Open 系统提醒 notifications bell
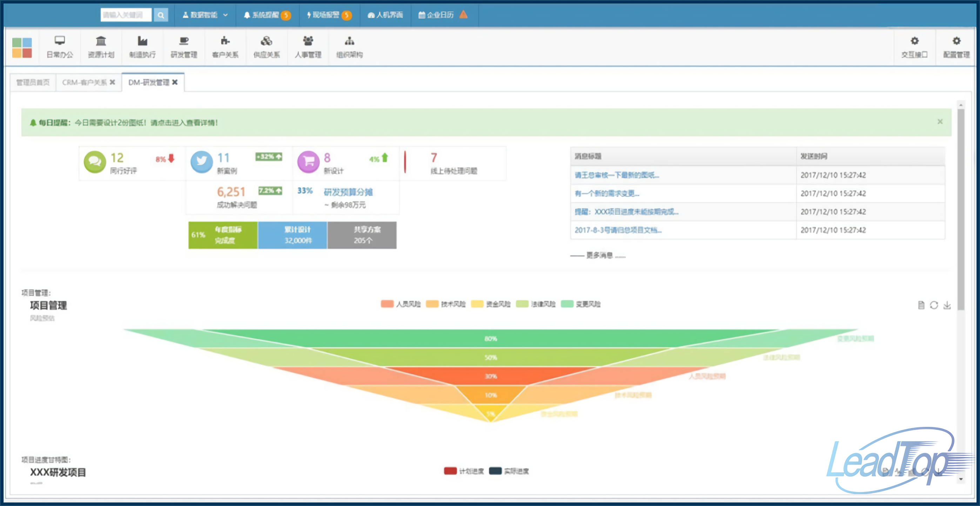Image resolution: width=980 pixels, height=506 pixels. pos(267,15)
